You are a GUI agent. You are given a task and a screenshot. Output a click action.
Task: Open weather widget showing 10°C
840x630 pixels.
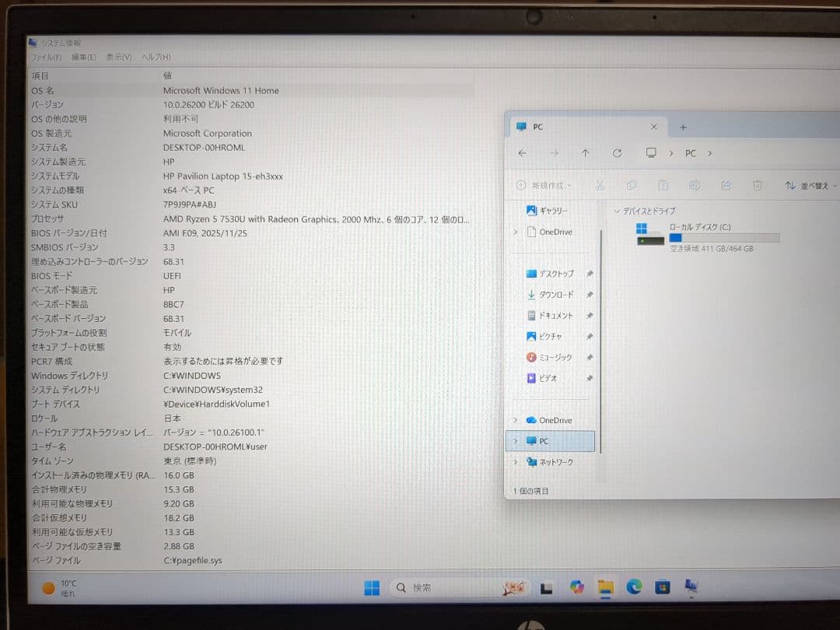59,588
